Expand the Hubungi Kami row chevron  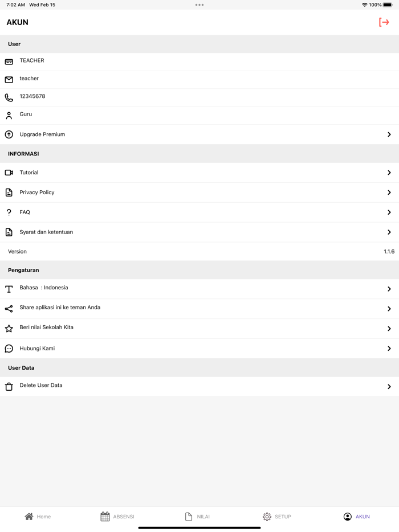coord(390,348)
